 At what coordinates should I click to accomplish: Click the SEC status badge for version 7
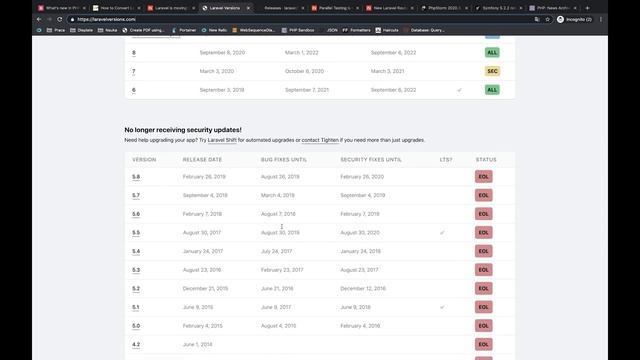point(492,71)
